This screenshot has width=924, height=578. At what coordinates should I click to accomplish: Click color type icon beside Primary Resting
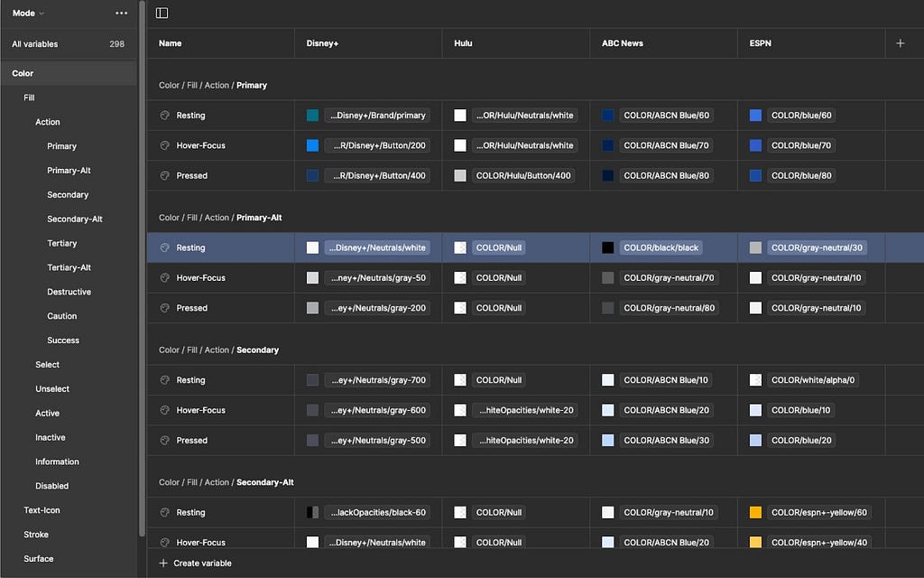(165, 116)
